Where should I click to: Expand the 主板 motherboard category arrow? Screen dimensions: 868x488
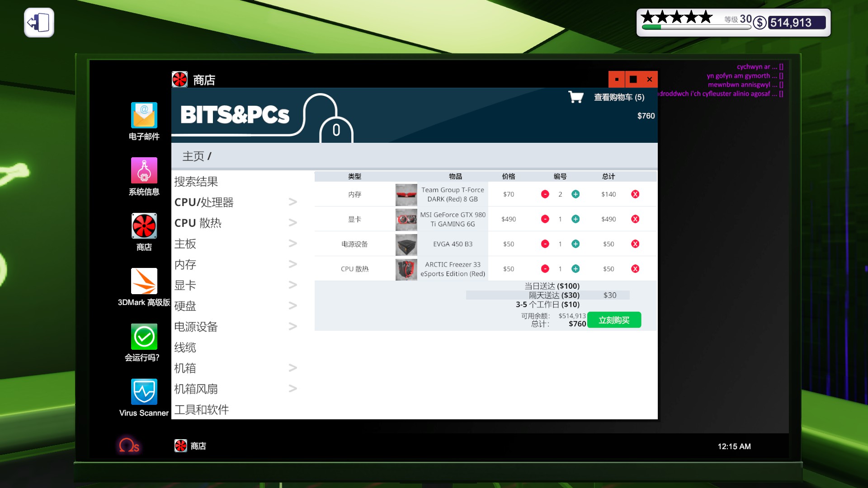[292, 244]
